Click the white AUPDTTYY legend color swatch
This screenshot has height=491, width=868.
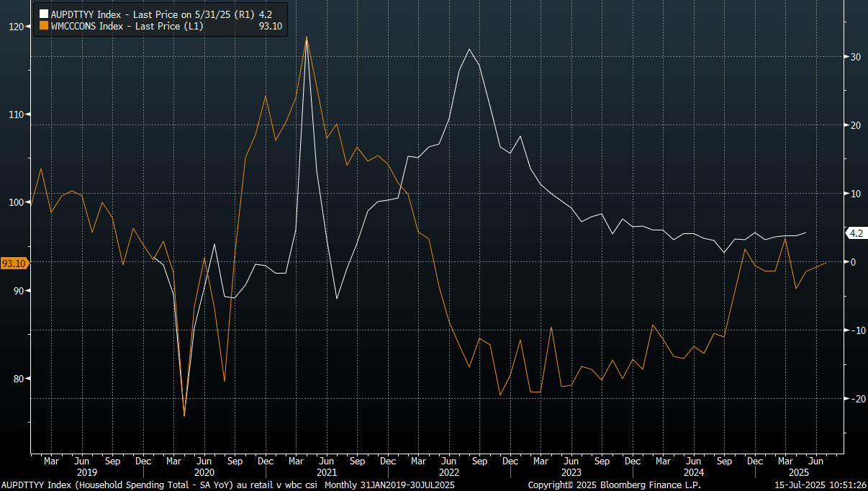tap(44, 14)
